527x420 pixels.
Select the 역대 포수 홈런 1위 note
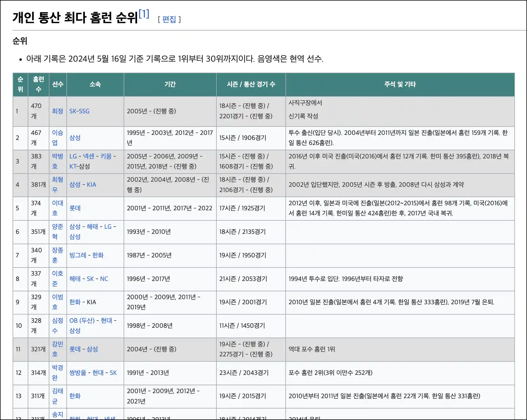[x=400, y=349]
